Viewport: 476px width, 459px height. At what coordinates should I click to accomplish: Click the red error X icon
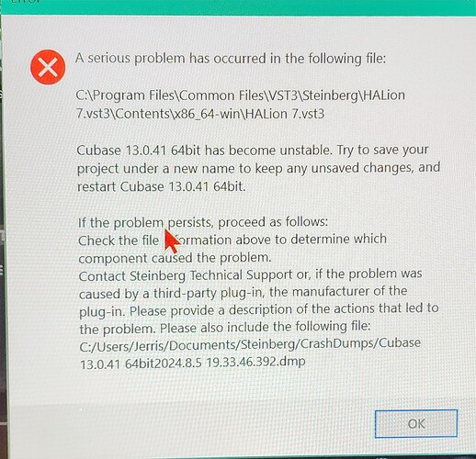click(x=48, y=67)
